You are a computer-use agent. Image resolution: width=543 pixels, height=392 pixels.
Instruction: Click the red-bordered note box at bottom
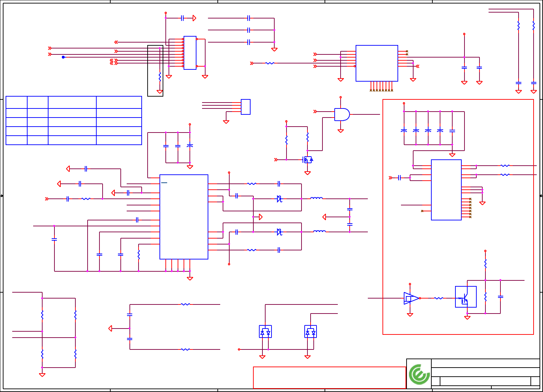click(x=329, y=378)
